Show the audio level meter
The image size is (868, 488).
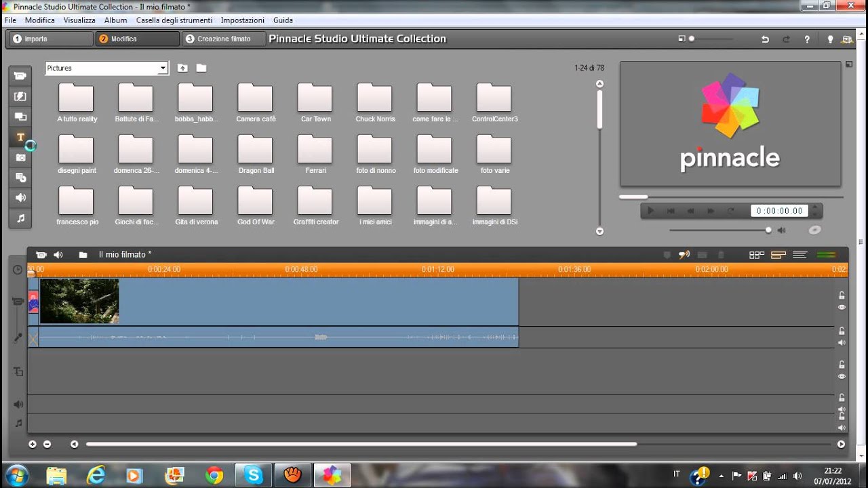coord(827,255)
